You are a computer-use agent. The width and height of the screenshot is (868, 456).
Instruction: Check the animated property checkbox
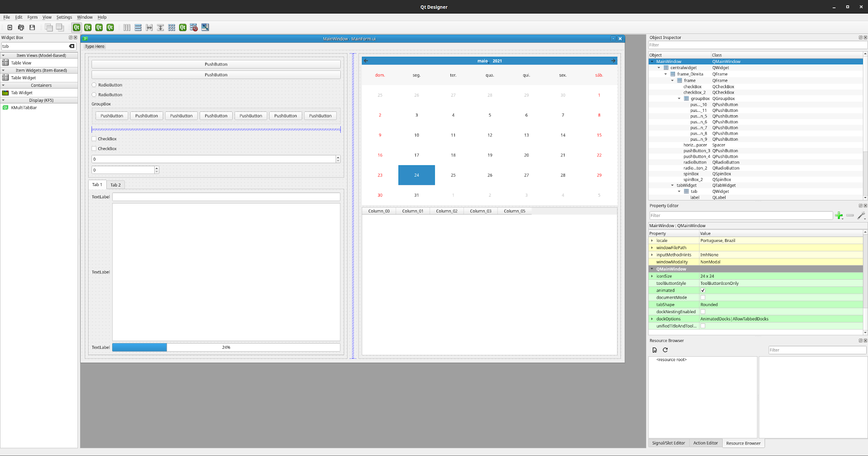[703, 290]
